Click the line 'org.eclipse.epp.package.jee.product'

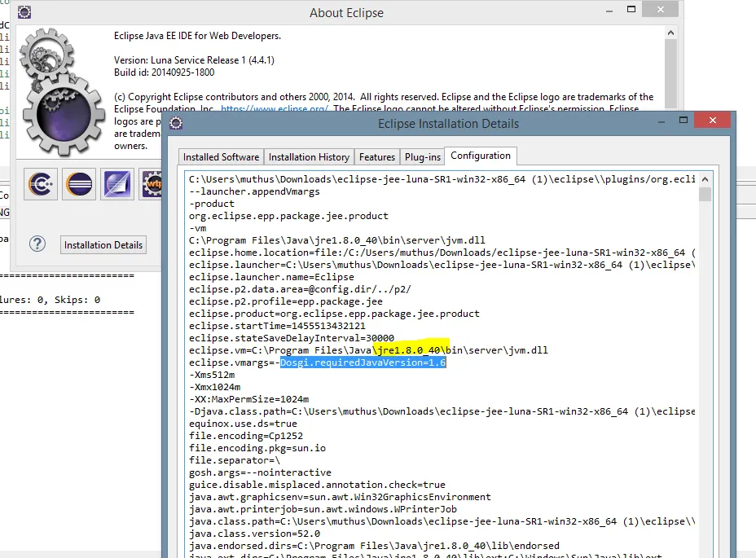click(x=288, y=216)
